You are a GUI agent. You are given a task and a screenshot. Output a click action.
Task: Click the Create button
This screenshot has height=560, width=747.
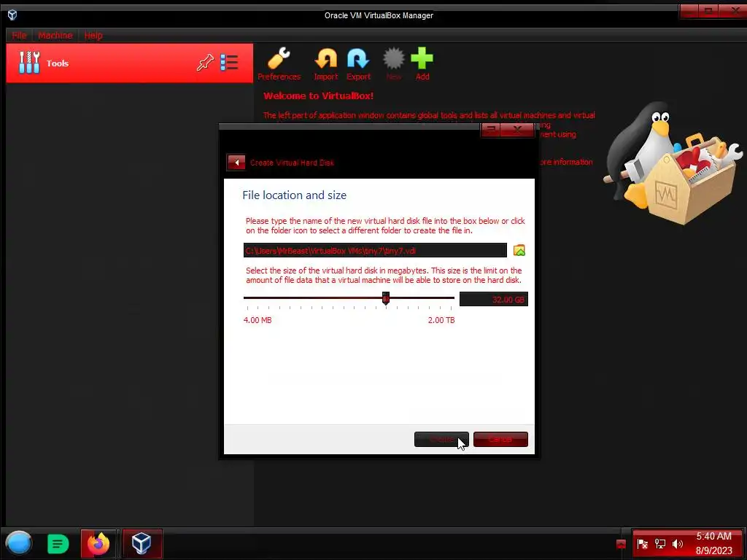point(441,439)
